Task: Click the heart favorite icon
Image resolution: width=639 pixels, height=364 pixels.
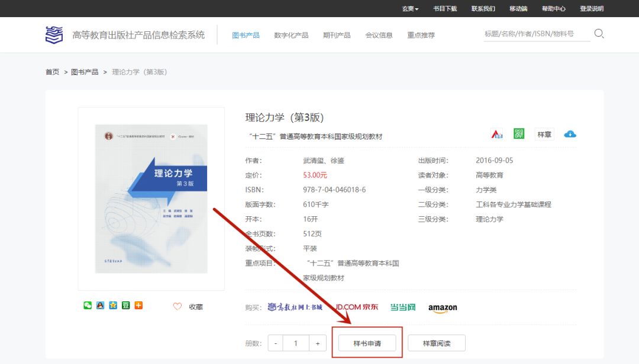Action: coord(177,306)
